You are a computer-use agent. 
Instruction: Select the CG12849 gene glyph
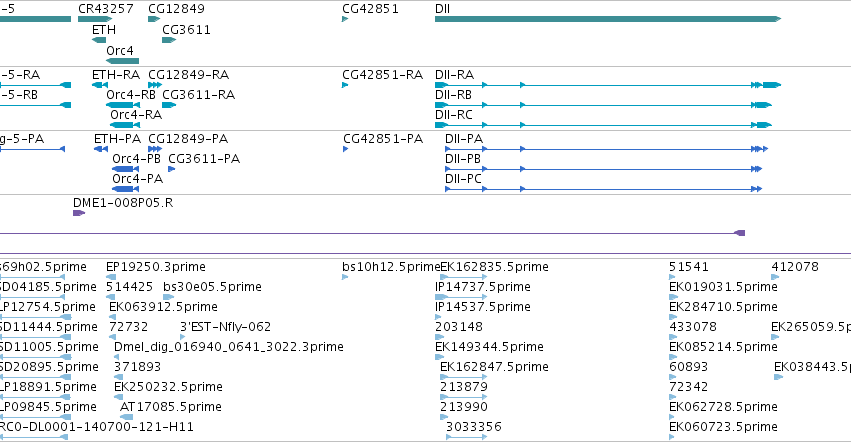click(154, 19)
